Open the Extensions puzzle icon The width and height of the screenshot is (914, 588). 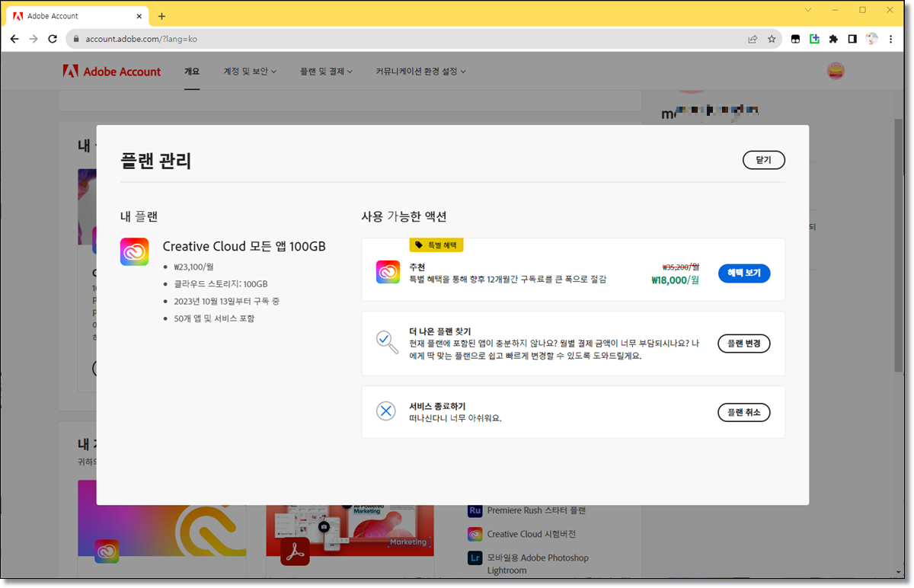click(833, 39)
